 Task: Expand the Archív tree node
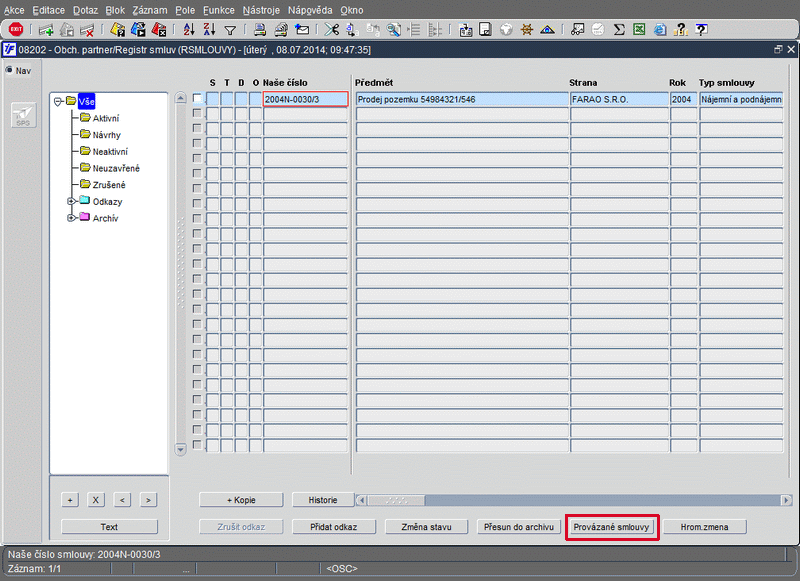71,218
